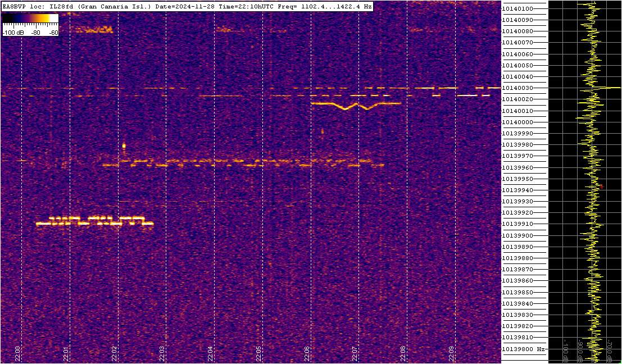The image size is (622, 364).
Task: Click the "10139800 Hz" frequency scale label
Action: (523, 349)
